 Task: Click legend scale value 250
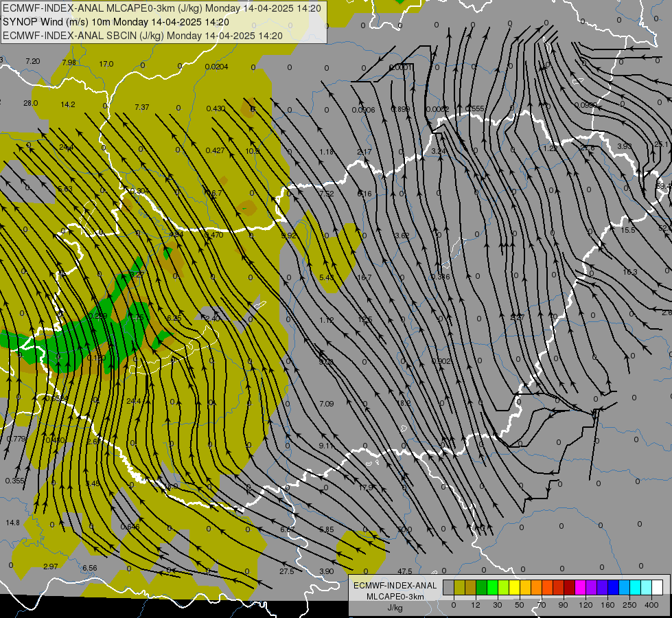[x=629, y=605]
